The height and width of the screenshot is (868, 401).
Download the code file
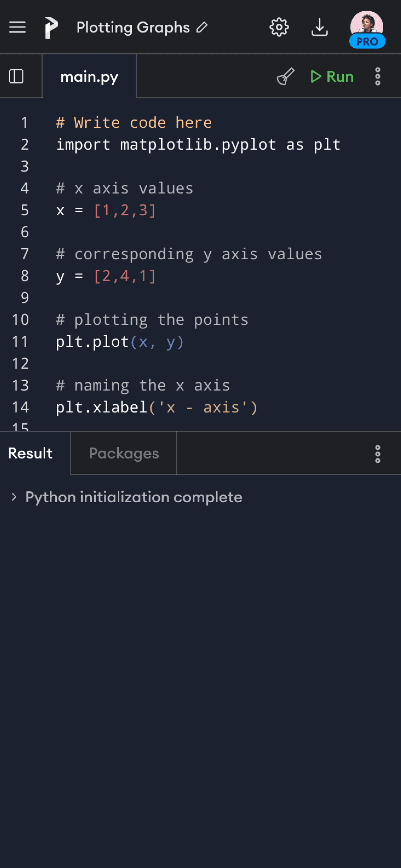[319, 27]
